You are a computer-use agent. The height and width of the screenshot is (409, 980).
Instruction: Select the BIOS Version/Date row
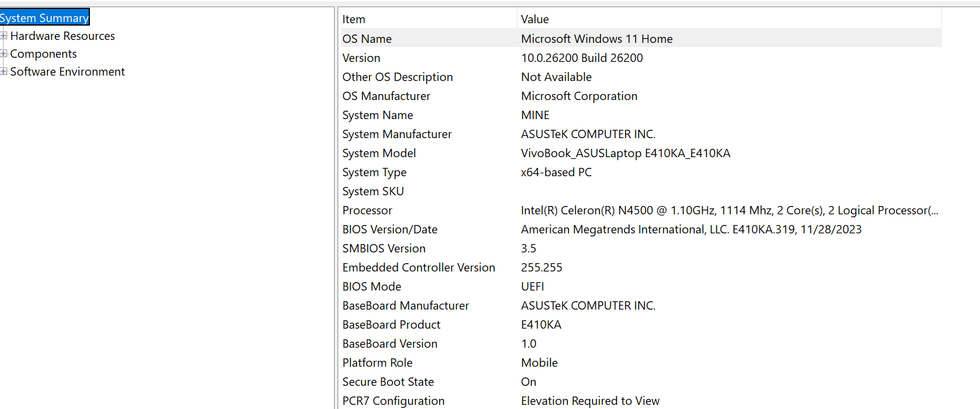tap(390, 229)
